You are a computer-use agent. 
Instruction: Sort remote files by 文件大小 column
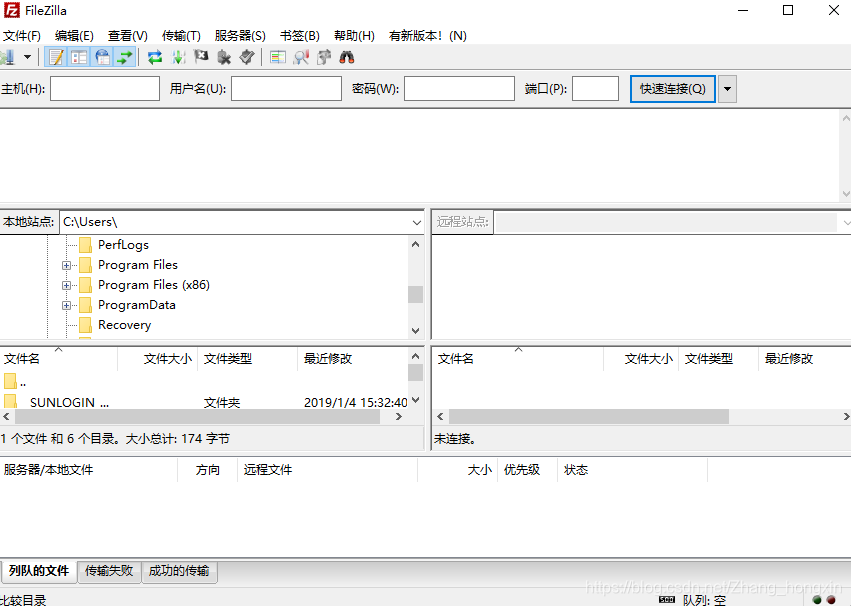click(642, 359)
